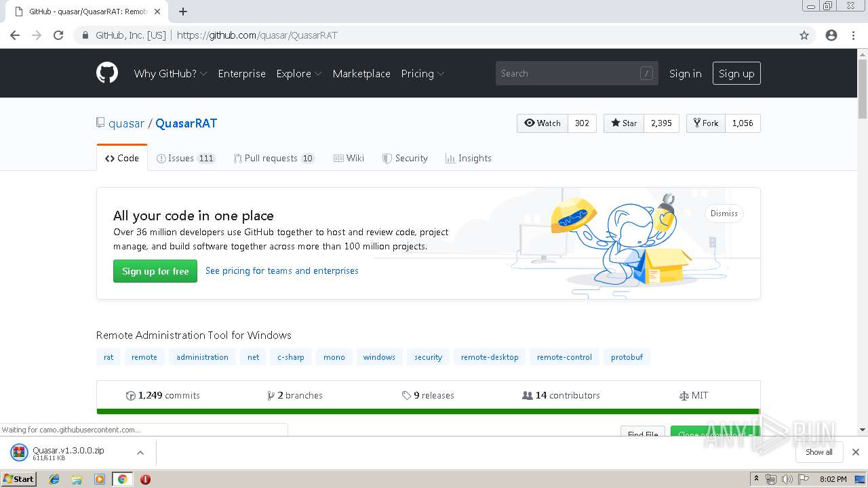
Task: Click the contributors people icon
Action: click(527, 396)
